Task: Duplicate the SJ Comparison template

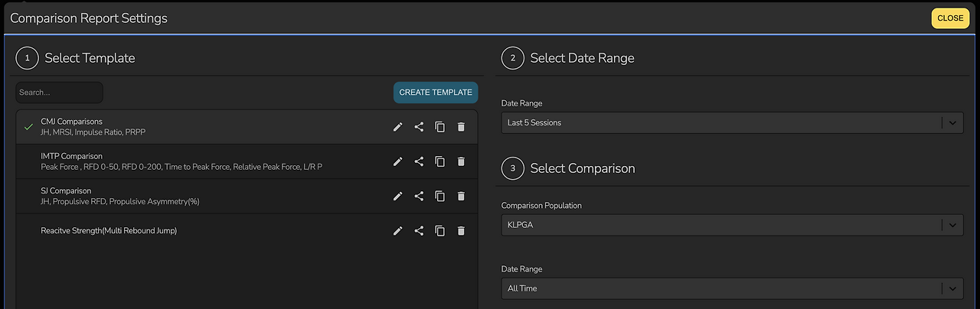Action: (439, 196)
